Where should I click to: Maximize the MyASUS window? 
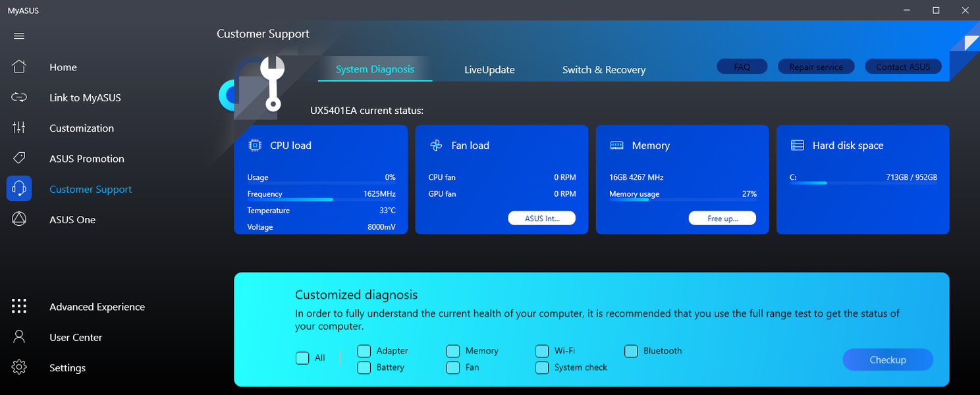point(936,10)
